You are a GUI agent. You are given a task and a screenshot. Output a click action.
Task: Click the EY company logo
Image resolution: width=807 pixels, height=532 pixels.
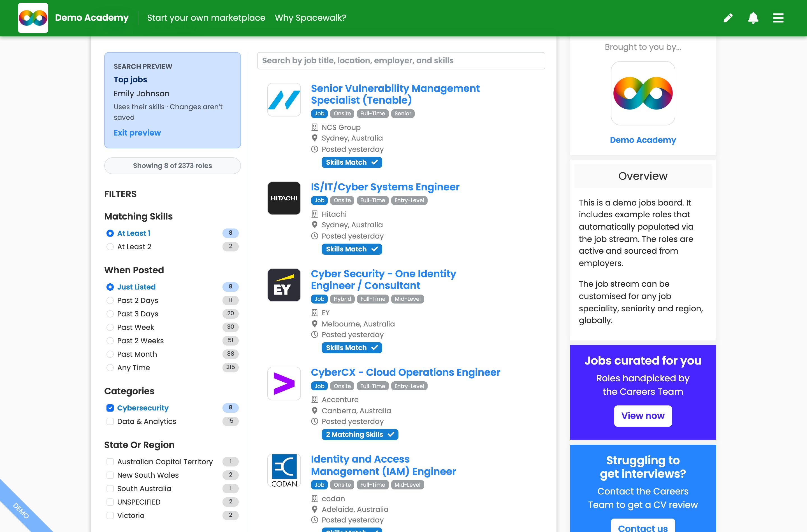[284, 285]
